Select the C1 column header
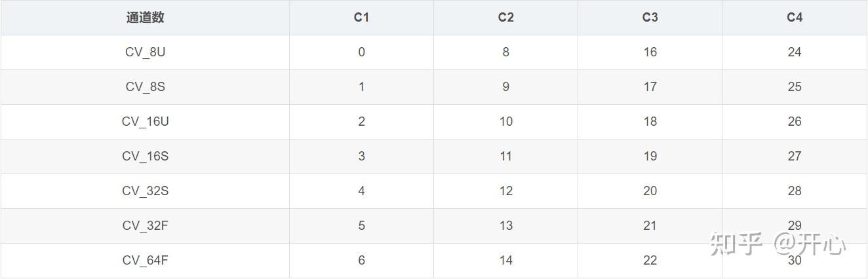Image resolution: width=868 pixels, height=279 pixels. 361,18
